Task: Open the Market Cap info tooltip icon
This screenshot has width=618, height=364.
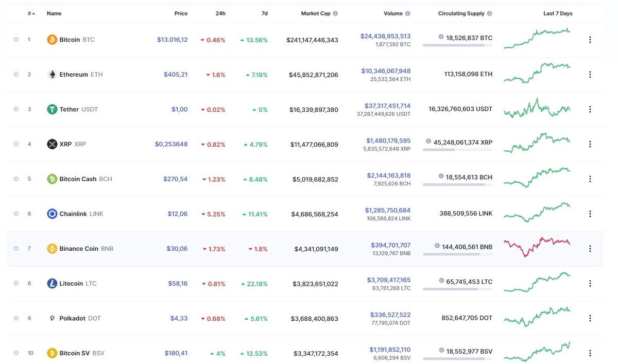Action: 336,13
